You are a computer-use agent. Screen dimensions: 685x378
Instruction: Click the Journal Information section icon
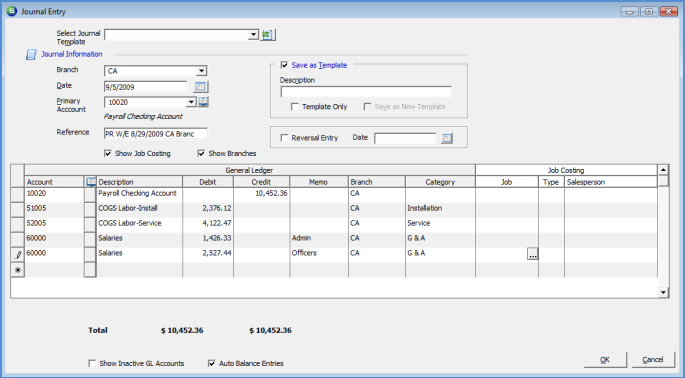click(31, 54)
